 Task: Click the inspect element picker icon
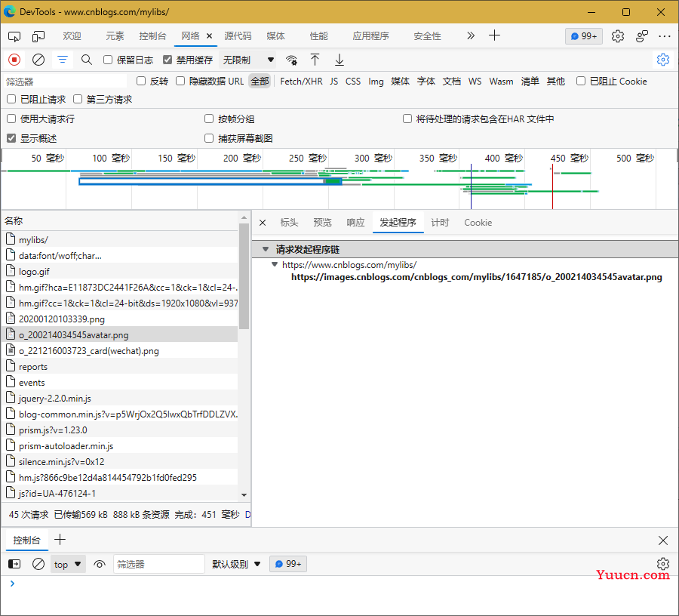[x=14, y=36]
